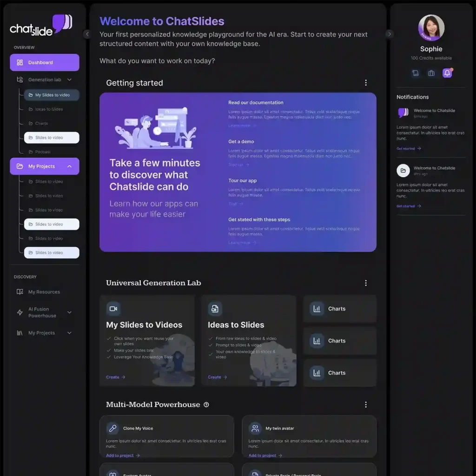Collapse the purple My Projects section chevron
The image size is (476, 476).
point(70,166)
